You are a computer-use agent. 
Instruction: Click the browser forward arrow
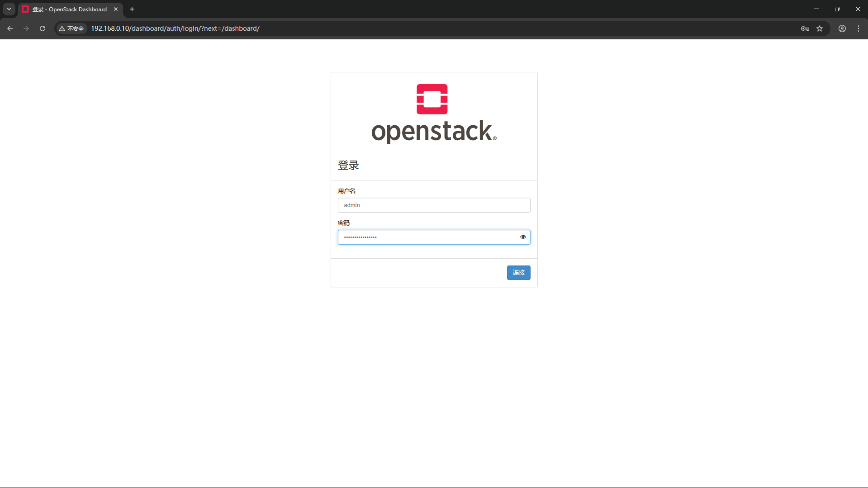pos(26,28)
